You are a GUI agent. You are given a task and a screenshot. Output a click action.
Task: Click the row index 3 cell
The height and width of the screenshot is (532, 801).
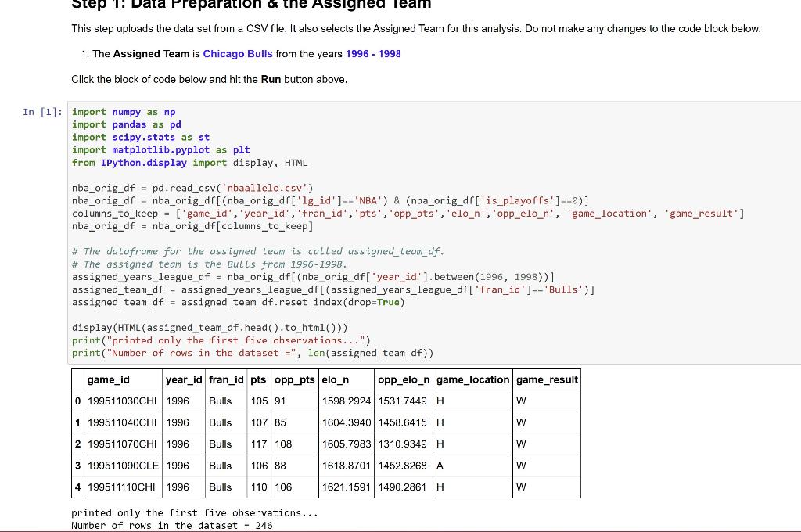[x=77, y=465]
